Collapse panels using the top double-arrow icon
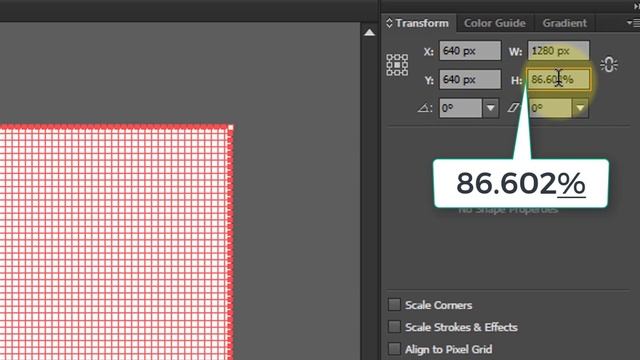The image size is (640, 360). [x=636, y=7]
